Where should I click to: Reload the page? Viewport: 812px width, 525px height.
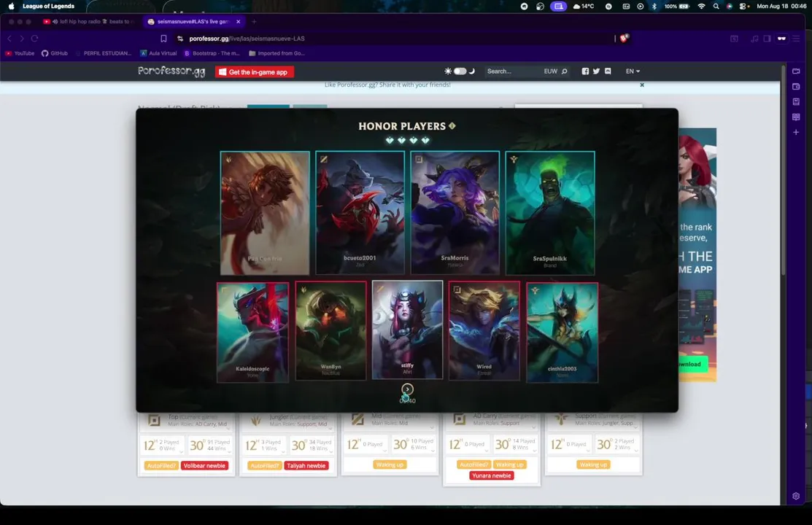point(35,39)
